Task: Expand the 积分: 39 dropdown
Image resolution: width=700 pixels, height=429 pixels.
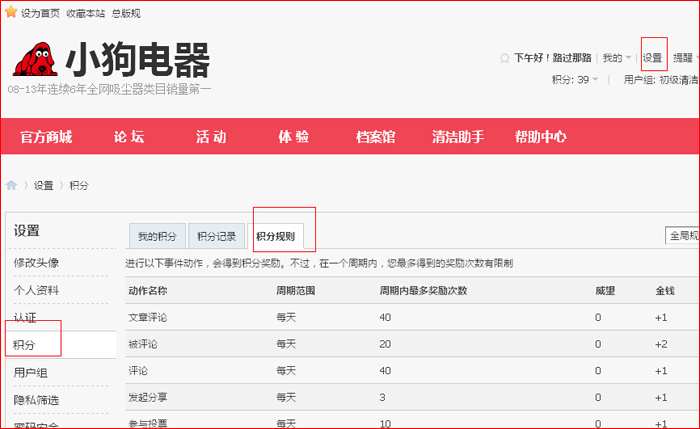Action: pyautogui.click(x=575, y=79)
